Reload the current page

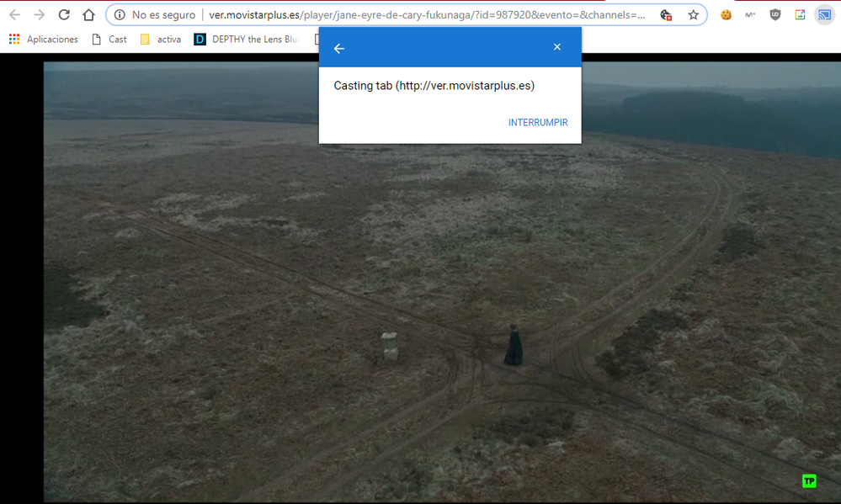click(x=64, y=14)
